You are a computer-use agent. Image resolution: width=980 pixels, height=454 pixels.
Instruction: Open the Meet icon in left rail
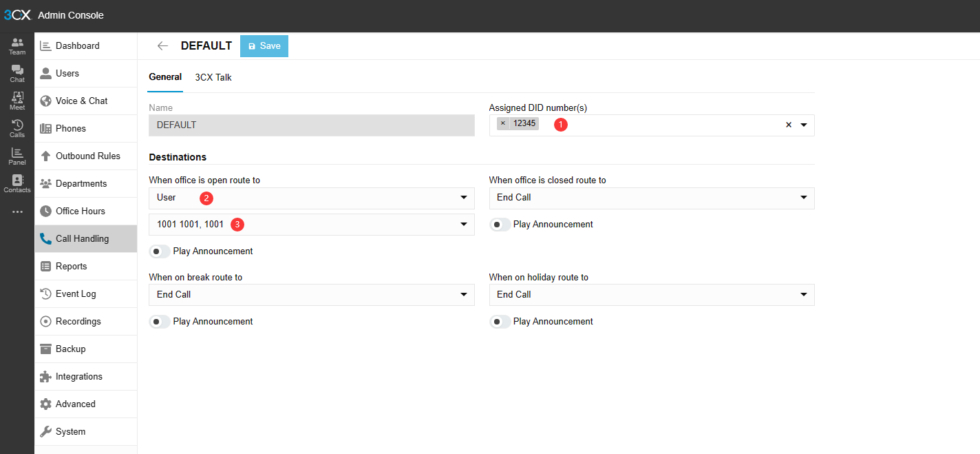[17, 101]
